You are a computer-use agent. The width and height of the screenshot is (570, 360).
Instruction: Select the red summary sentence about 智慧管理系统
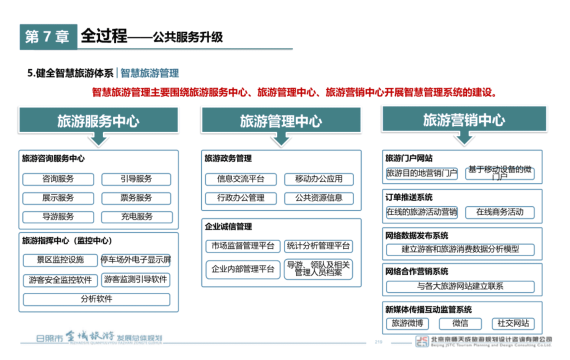coord(294,92)
